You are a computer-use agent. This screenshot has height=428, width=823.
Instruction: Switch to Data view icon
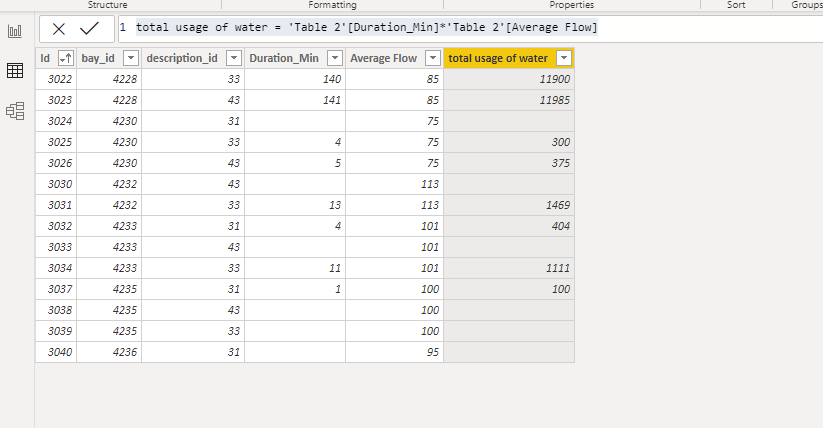click(15, 70)
